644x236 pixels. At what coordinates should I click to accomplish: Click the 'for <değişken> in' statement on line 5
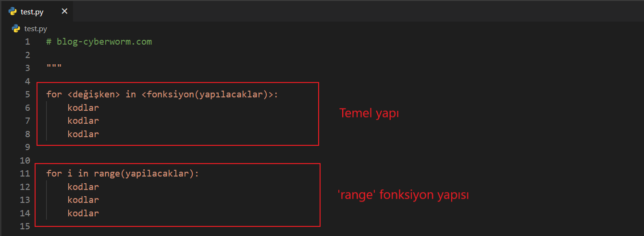[91, 94]
